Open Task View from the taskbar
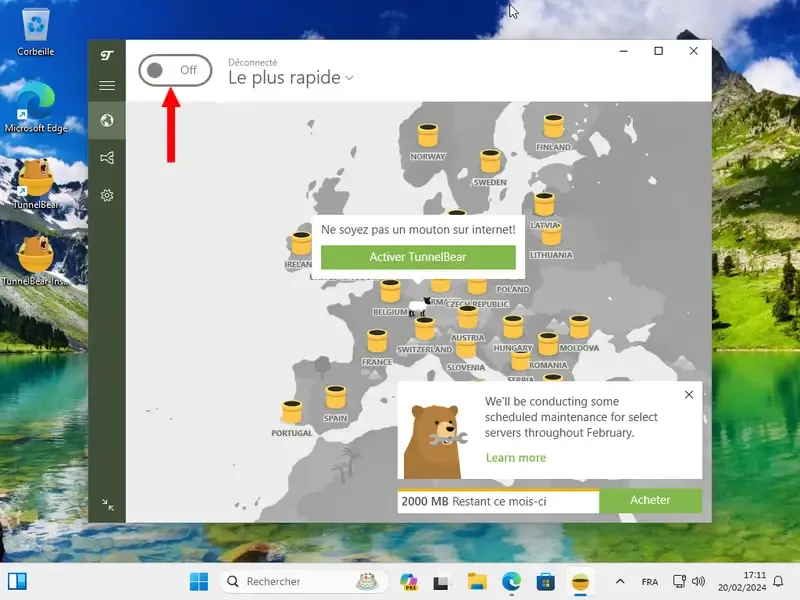The image size is (800, 600). [441, 582]
